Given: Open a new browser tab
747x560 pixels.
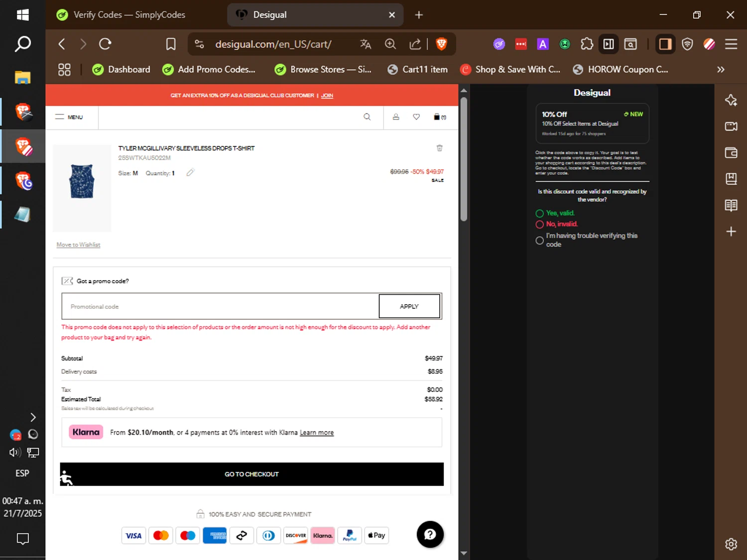Looking at the screenshot, I should coord(419,15).
